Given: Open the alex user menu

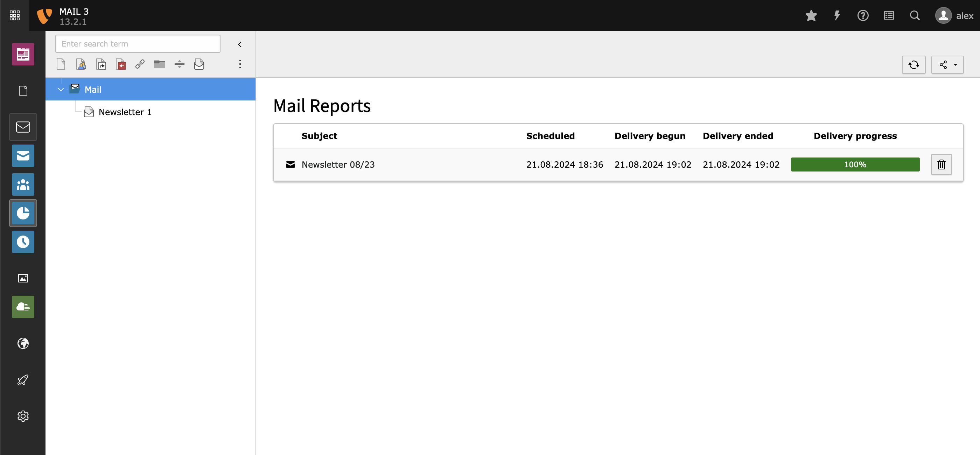Looking at the screenshot, I should [x=954, y=16].
